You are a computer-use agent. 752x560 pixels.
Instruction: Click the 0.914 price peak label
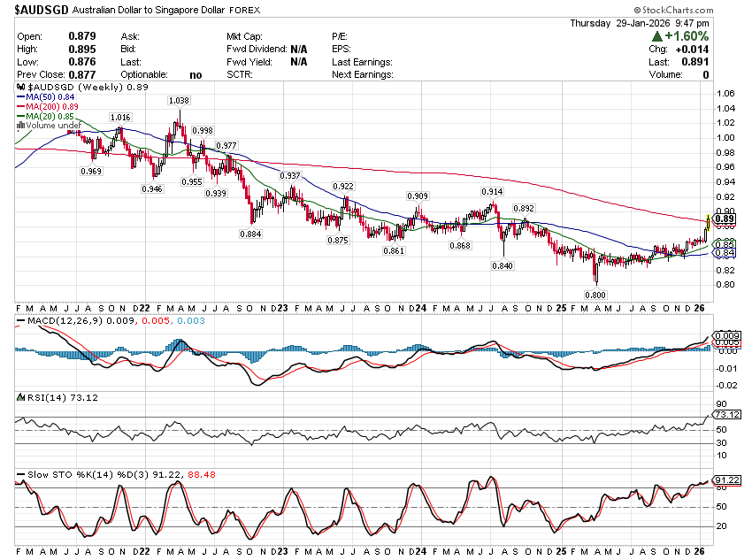pyautogui.click(x=492, y=192)
